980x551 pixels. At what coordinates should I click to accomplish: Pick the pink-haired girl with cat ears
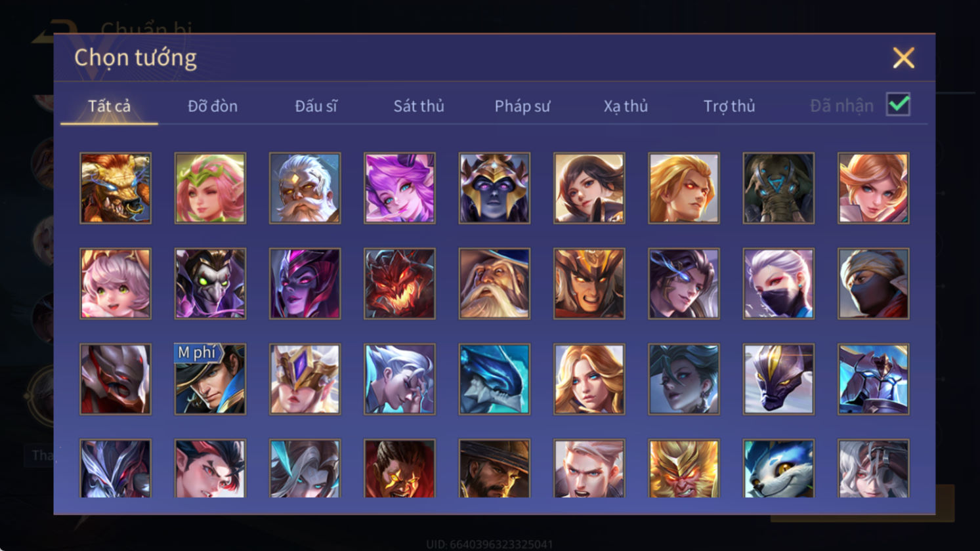tap(116, 283)
